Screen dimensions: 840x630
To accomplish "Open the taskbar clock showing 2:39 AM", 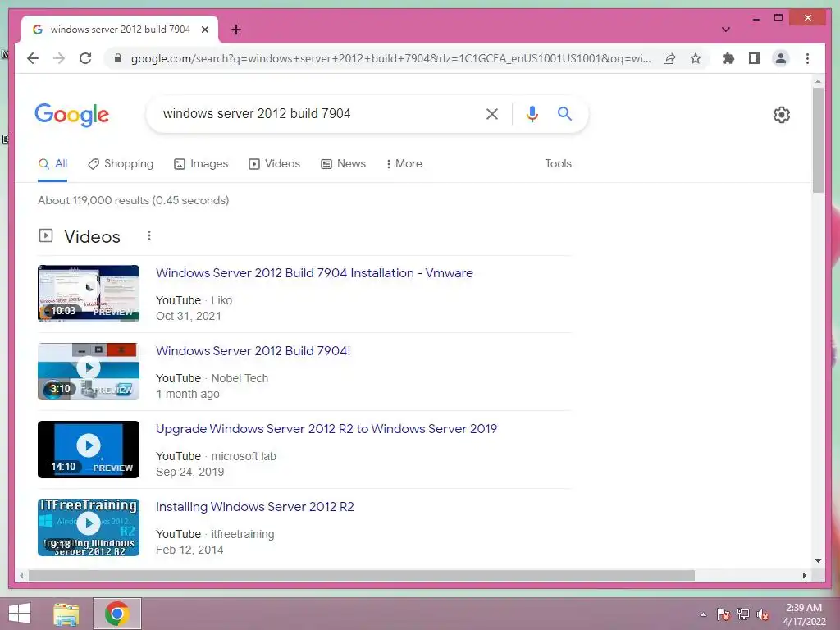I will click(x=804, y=614).
